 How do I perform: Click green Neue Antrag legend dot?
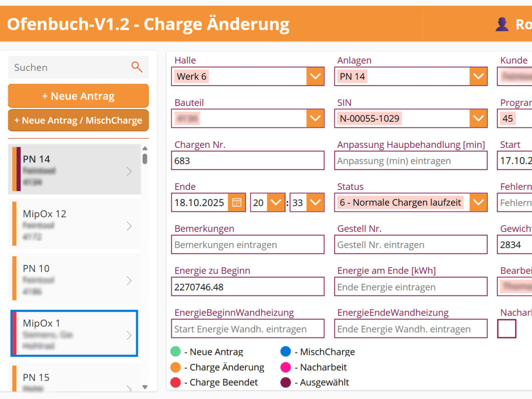(176, 352)
